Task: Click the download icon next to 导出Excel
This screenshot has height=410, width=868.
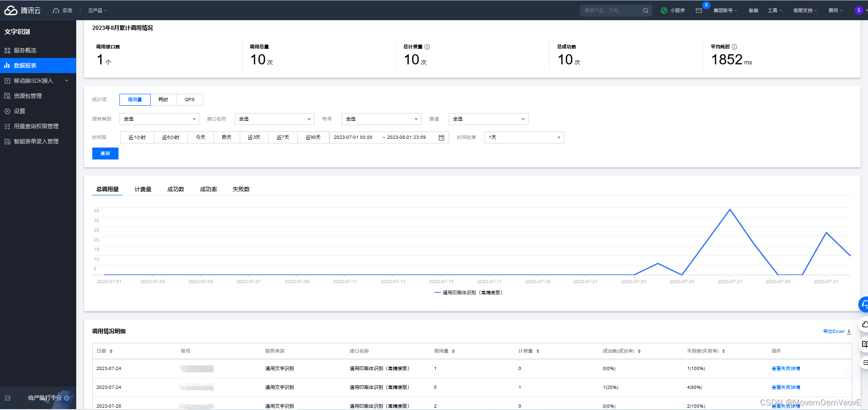Action: pos(849,331)
